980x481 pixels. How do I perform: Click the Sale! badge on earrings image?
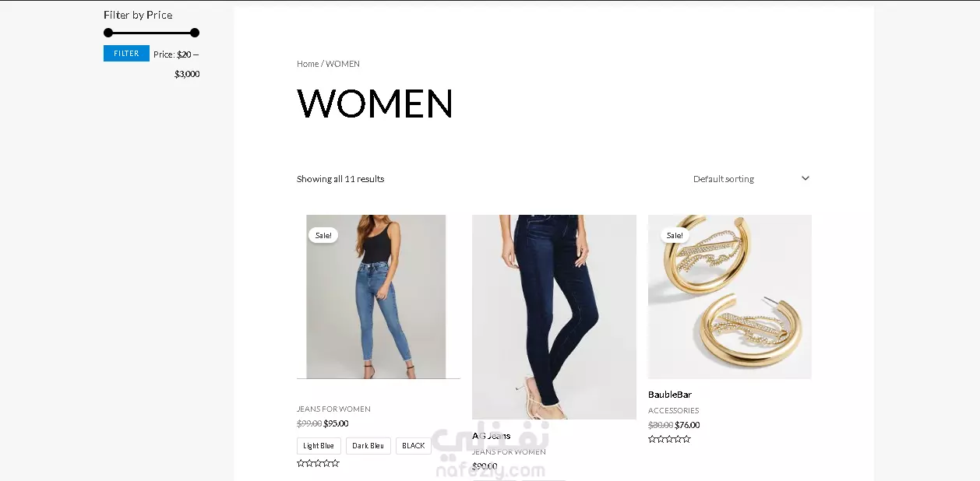(675, 235)
